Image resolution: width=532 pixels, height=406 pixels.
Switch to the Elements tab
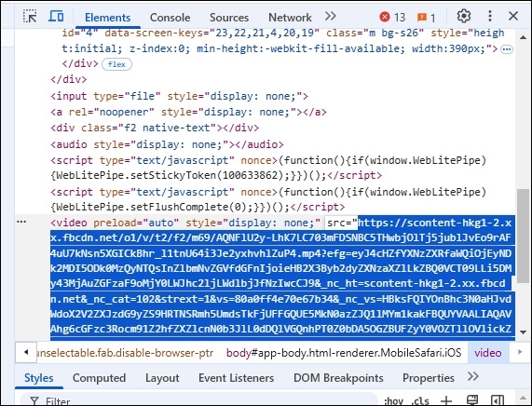click(x=107, y=18)
